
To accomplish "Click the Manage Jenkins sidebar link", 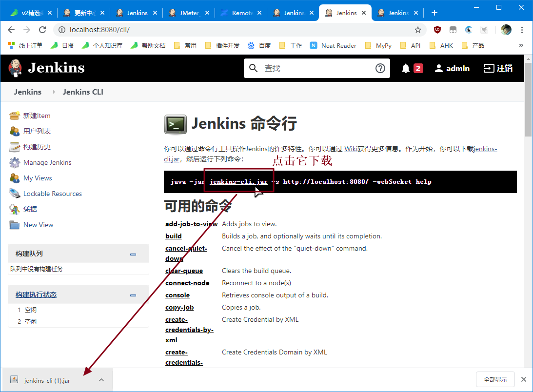I will [x=47, y=162].
